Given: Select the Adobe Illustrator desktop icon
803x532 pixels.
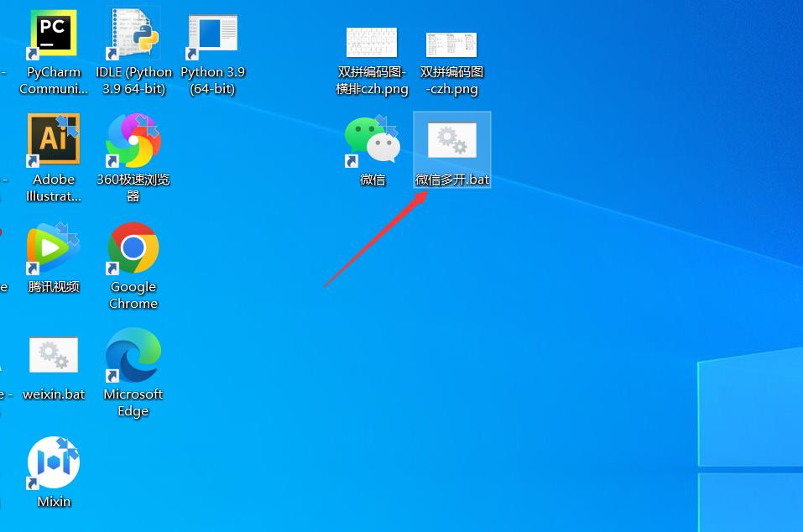Looking at the screenshot, I should [53, 140].
